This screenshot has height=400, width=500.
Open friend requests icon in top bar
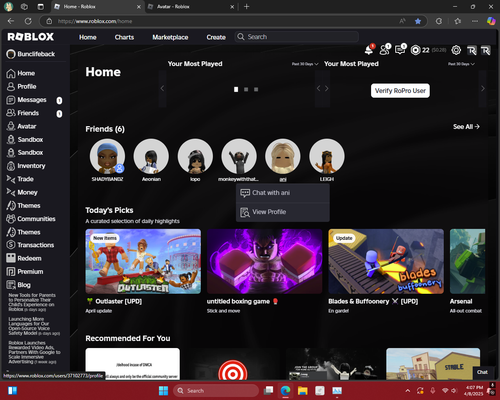tap(384, 50)
